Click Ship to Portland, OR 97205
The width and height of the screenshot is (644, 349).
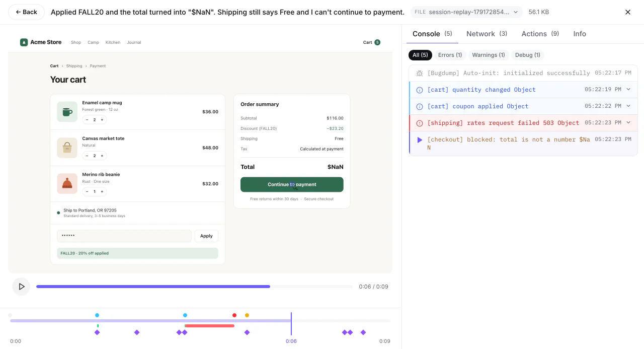(x=90, y=211)
